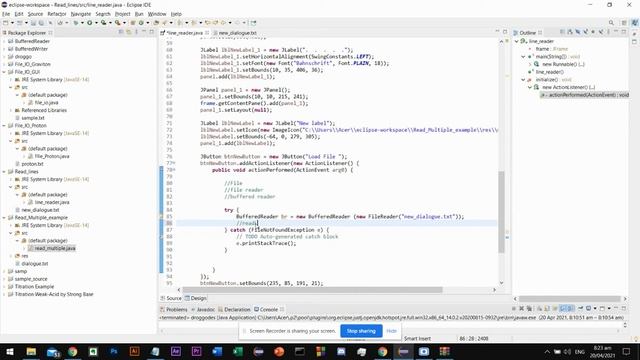Screen dimensions: 640x360
Task: Collapse initialize() node in Outline
Action: (523, 80)
